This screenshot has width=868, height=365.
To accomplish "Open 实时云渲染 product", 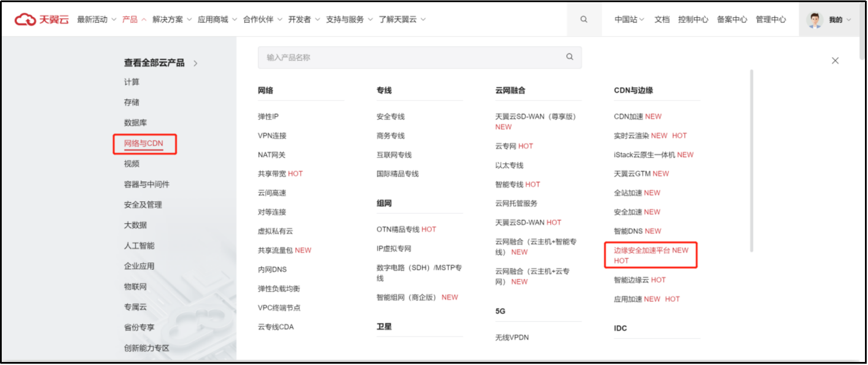I will [632, 136].
